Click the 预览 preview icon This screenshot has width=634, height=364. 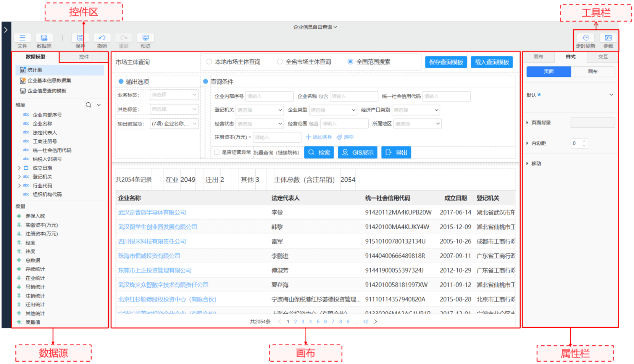click(145, 38)
